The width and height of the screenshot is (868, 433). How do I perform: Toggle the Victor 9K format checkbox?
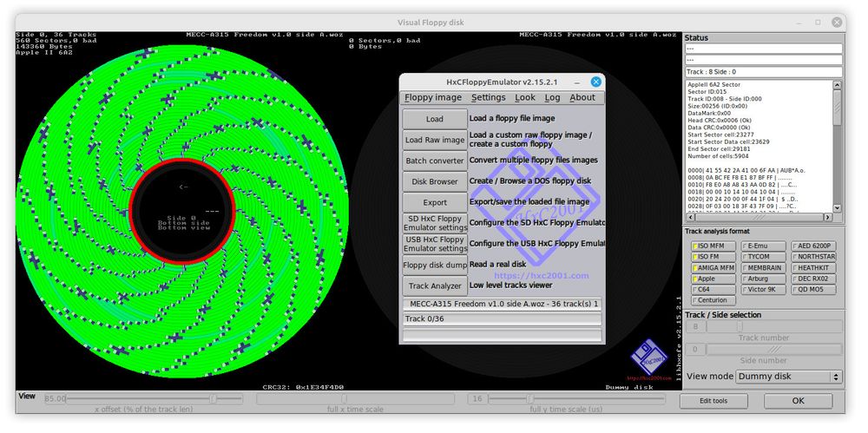coord(744,290)
